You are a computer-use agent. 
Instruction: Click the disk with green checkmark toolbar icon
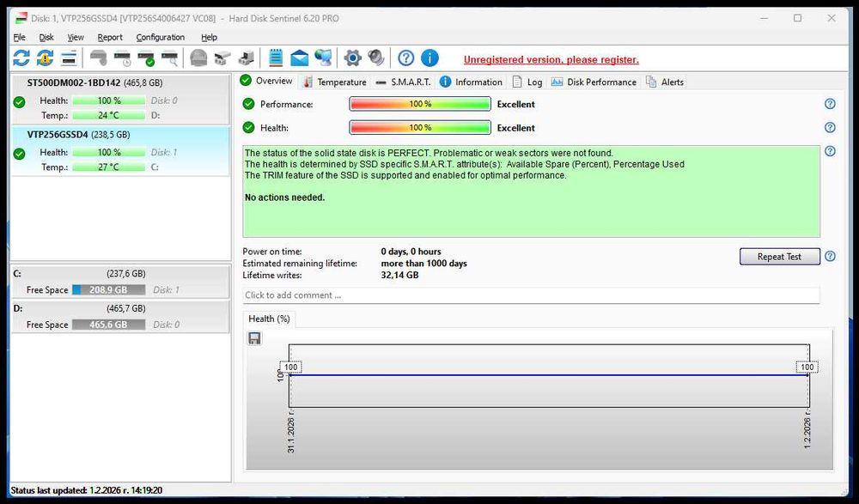point(146,58)
